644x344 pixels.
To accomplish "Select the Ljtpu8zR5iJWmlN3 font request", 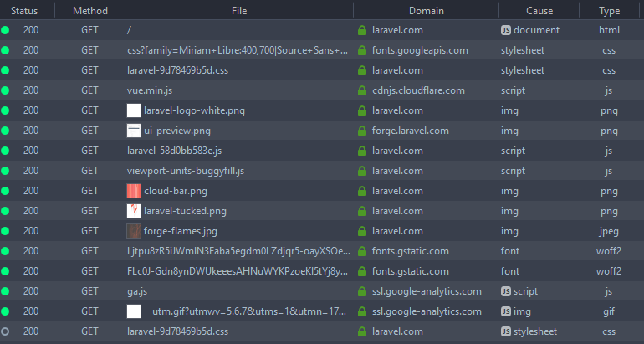I will pyautogui.click(x=239, y=251).
